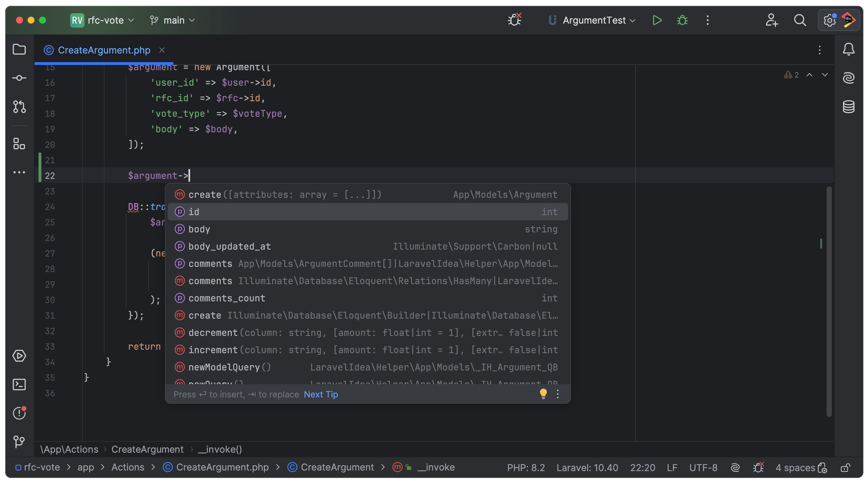Toggle PHP debug listening in toolbar
The height and width of the screenshot is (482, 868).
514,20
